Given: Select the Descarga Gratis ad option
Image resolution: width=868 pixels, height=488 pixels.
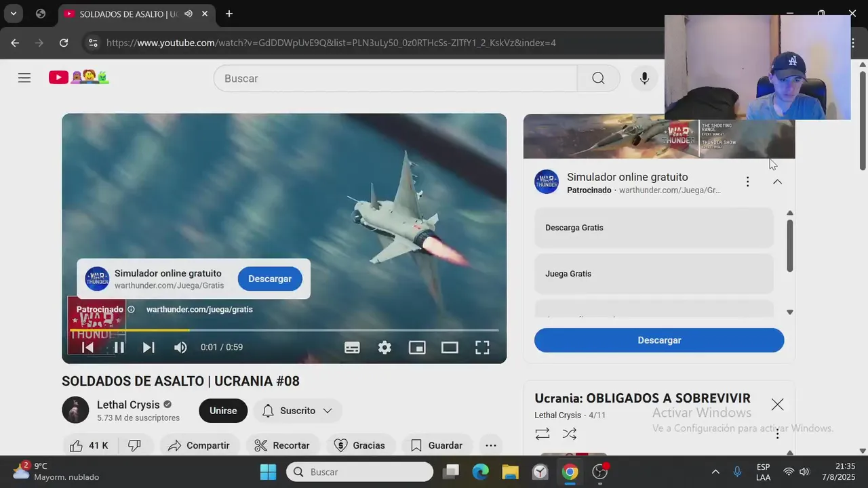Looking at the screenshot, I should coord(654,228).
